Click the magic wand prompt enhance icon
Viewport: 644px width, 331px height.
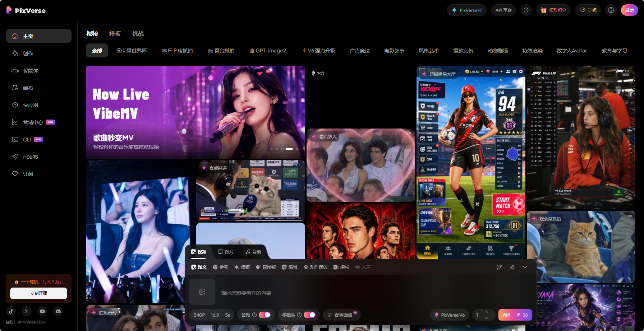pos(499,267)
